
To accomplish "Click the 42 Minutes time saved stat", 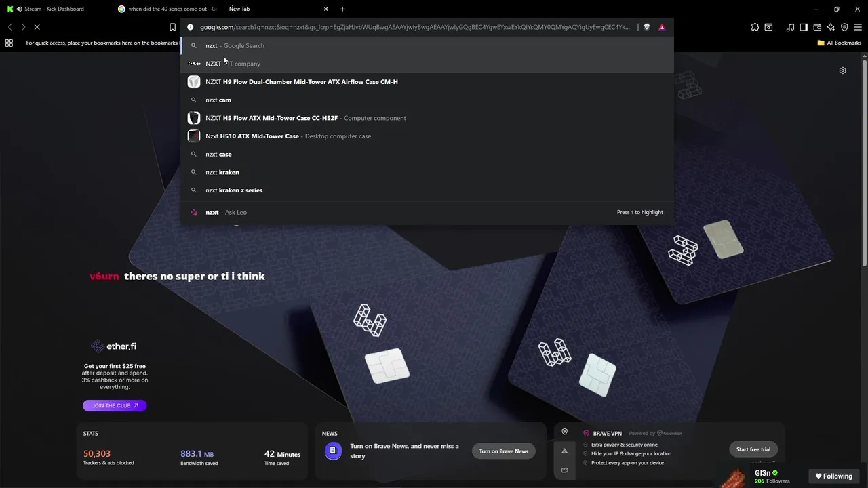I will 282,457.
